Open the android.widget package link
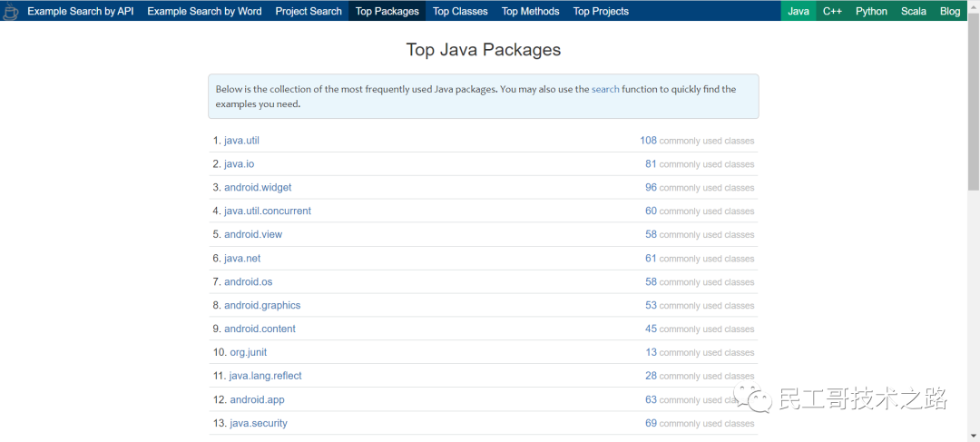The image size is (980, 442). [258, 188]
